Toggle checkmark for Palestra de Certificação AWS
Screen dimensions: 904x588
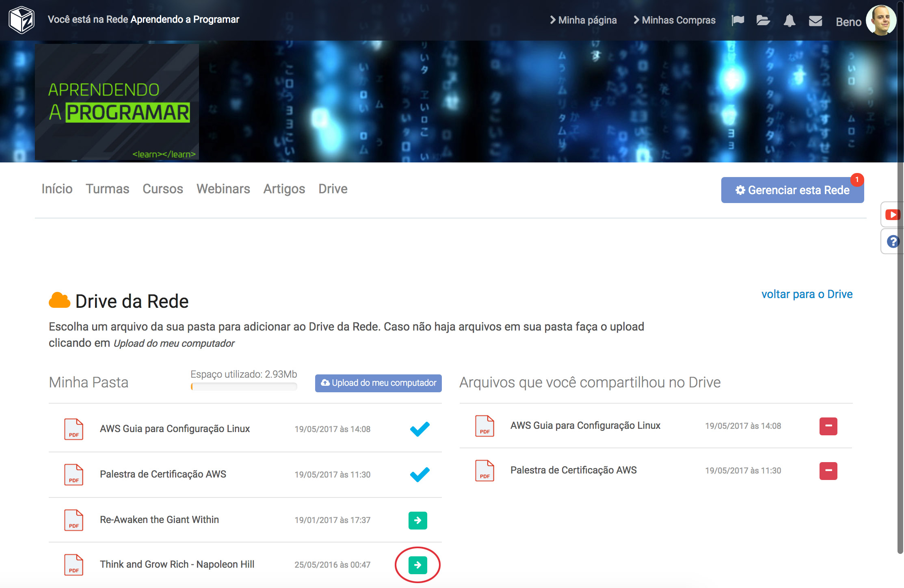tap(420, 474)
